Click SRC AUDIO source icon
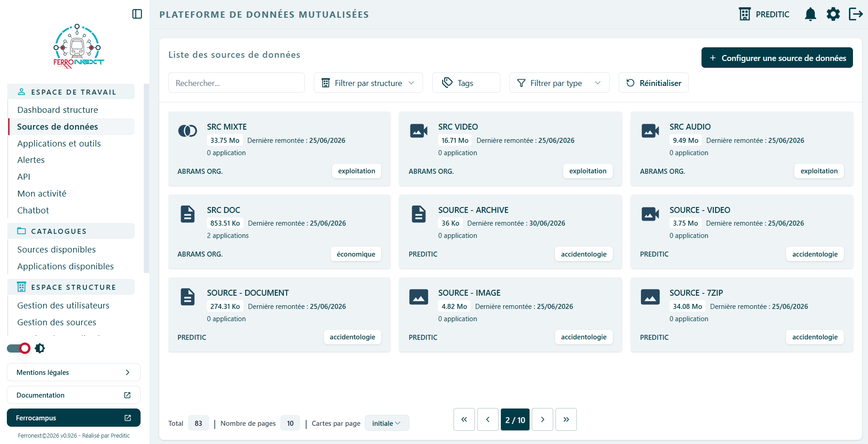Screen dimensions: 868x444 pyautogui.click(x=650, y=131)
